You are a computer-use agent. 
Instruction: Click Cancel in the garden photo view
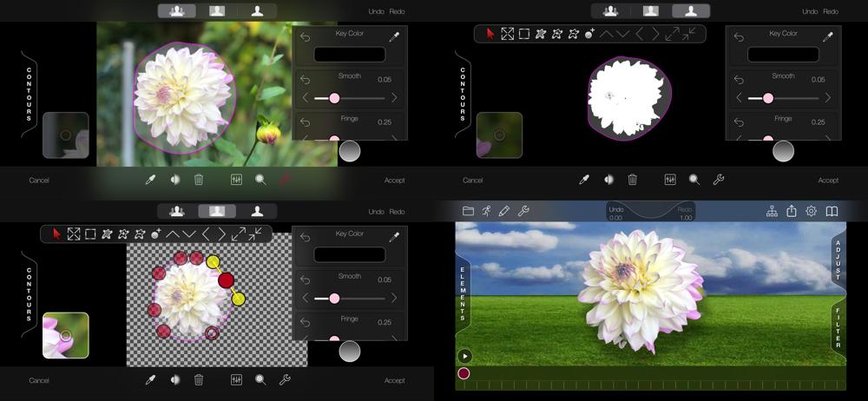point(39,180)
